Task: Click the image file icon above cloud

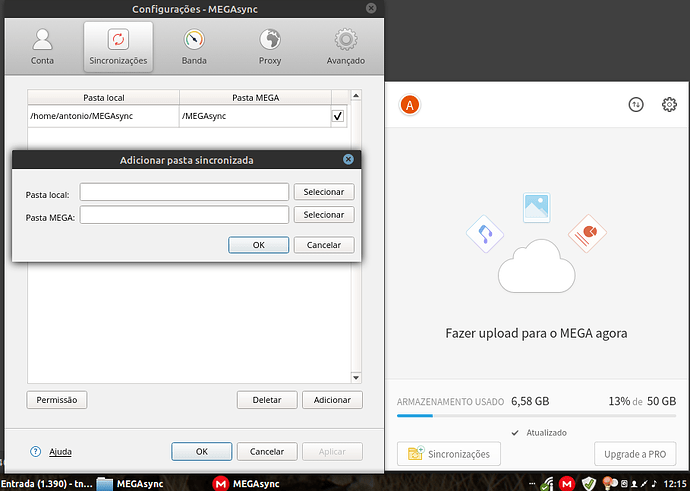Action: pos(536,207)
